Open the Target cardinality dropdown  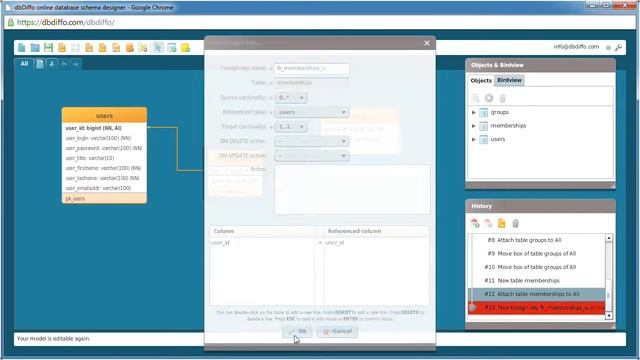tap(291, 127)
